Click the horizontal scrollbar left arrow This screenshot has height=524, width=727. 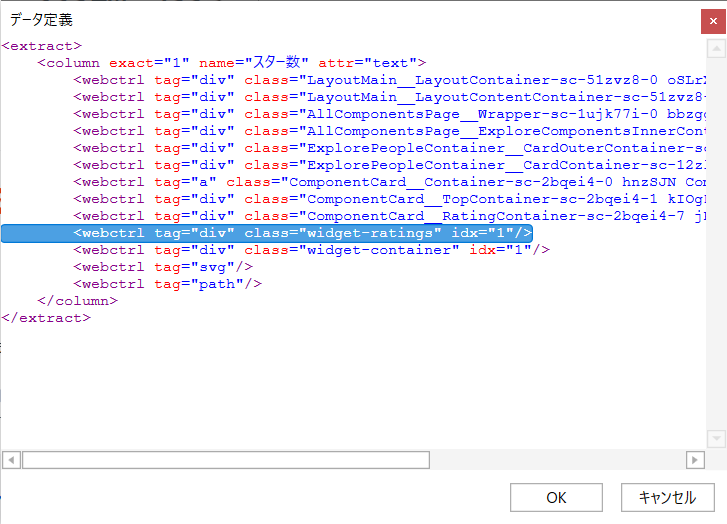point(11,460)
